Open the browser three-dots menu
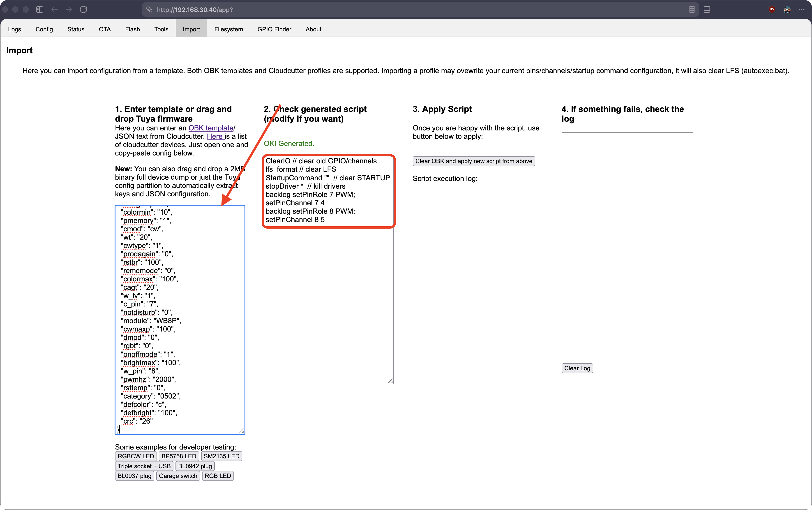 click(x=802, y=9)
